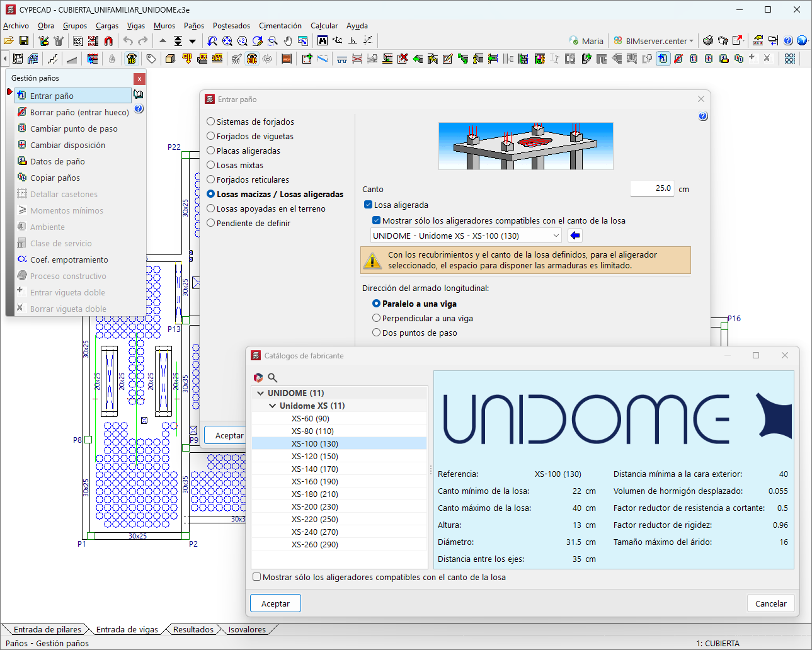
Task: Select XS-120 (150) in the catalog tree
Action: pos(315,456)
